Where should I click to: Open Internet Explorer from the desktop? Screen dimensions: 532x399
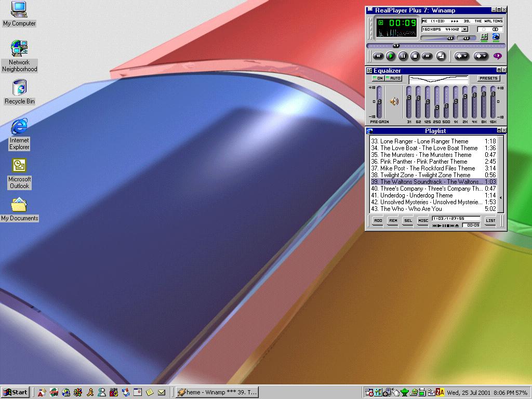19,126
